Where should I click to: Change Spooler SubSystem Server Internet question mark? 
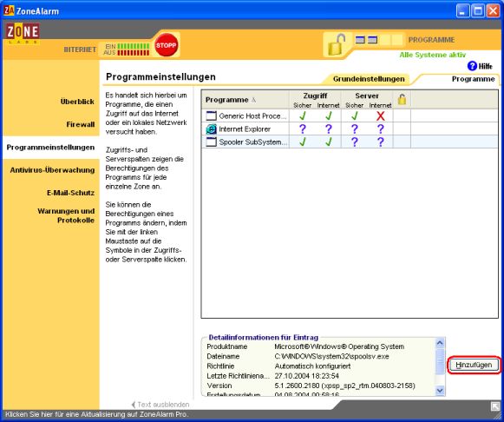point(380,142)
